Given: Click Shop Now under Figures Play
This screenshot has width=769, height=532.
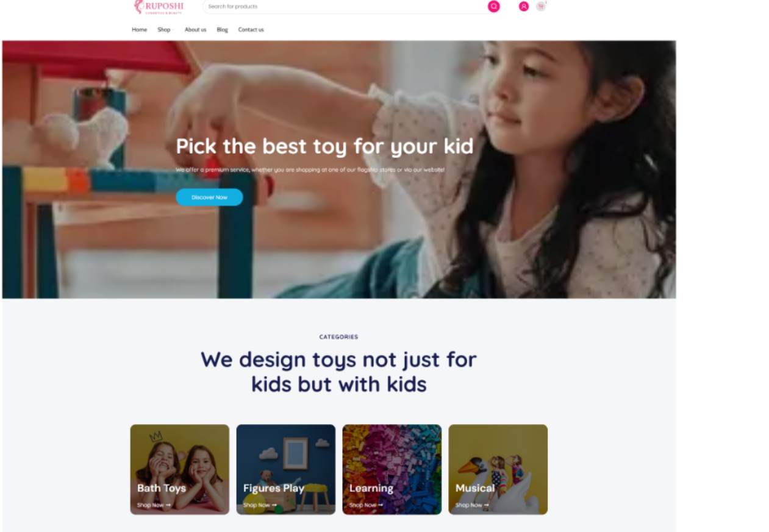Looking at the screenshot, I should [x=260, y=505].
